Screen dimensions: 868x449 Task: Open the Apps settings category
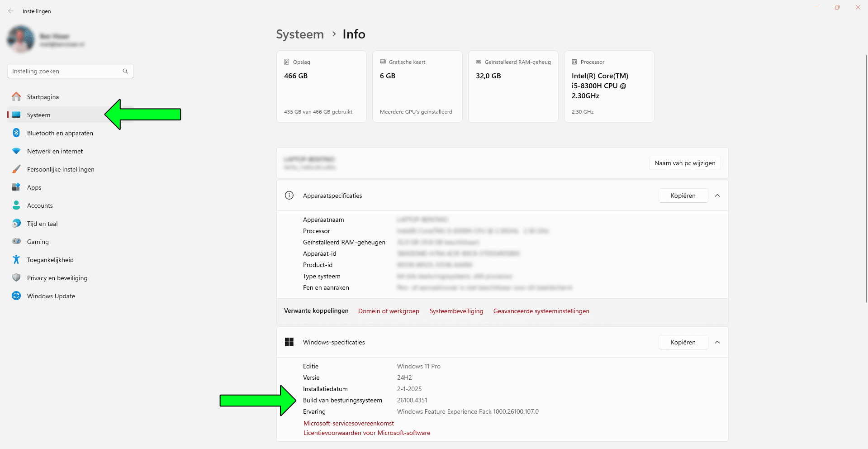click(34, 187)
